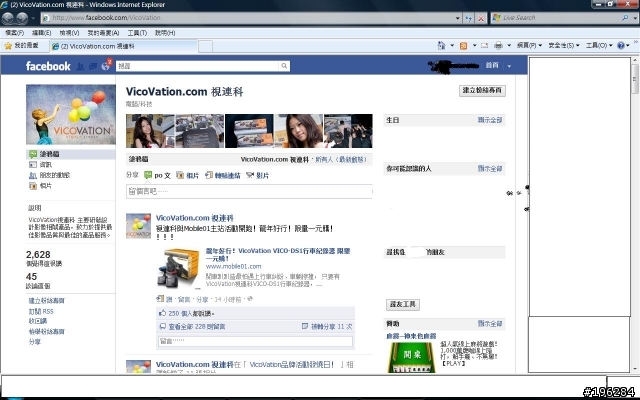Open the address bar history dropdown
Viewport: 640px width, 400px height.
[x=458, y=18]
